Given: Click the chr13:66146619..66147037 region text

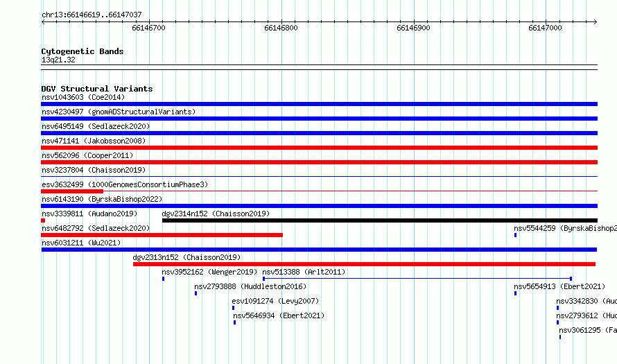Looking at the screenshot, I should [92, 15].
